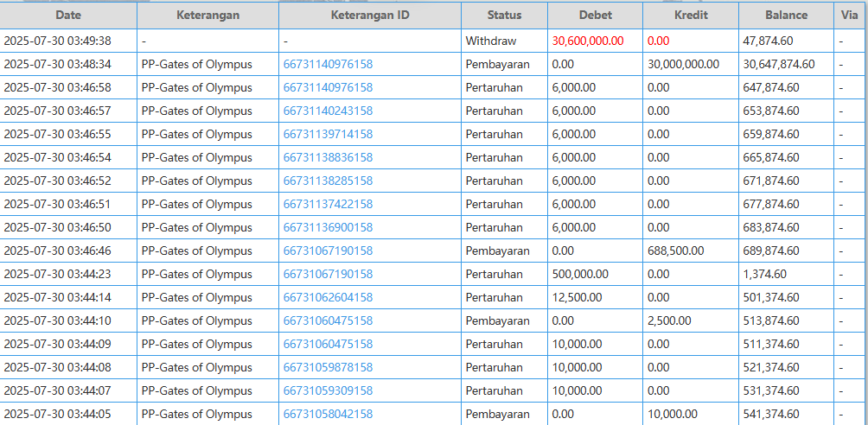This screenshot has height=425, width=868.
Task: Select the date 2025-07-30 03:46:46
Action: tap(58, 251)
